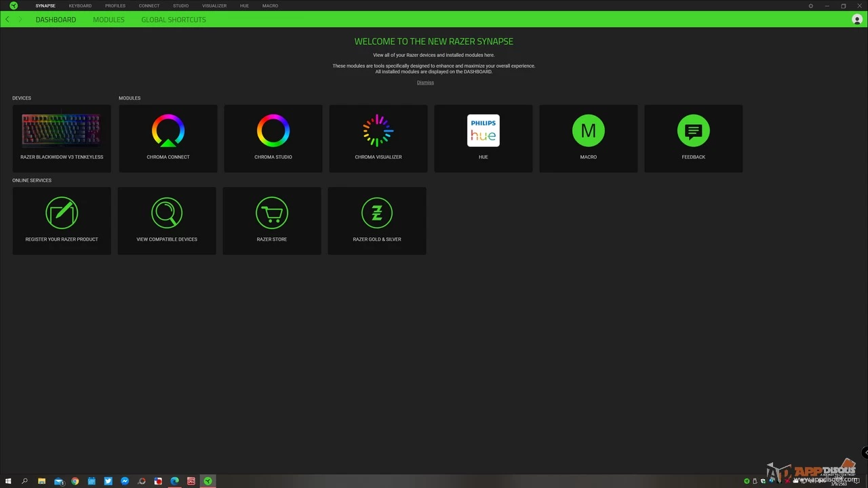
Task: Open File Explorer from the taskbar
Action: click(41, 481)
